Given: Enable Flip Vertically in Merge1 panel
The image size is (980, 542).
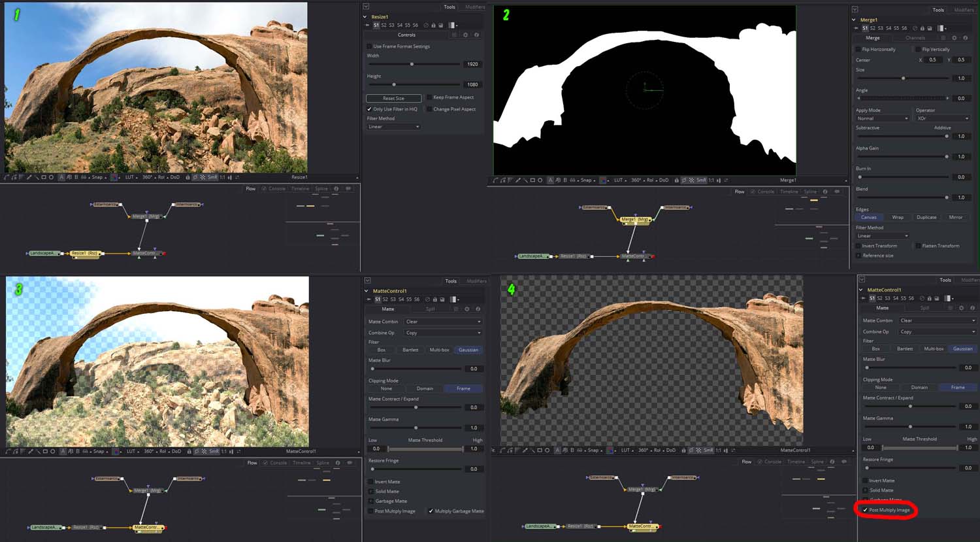Looking at the screenshot, I should click(918, 50).
